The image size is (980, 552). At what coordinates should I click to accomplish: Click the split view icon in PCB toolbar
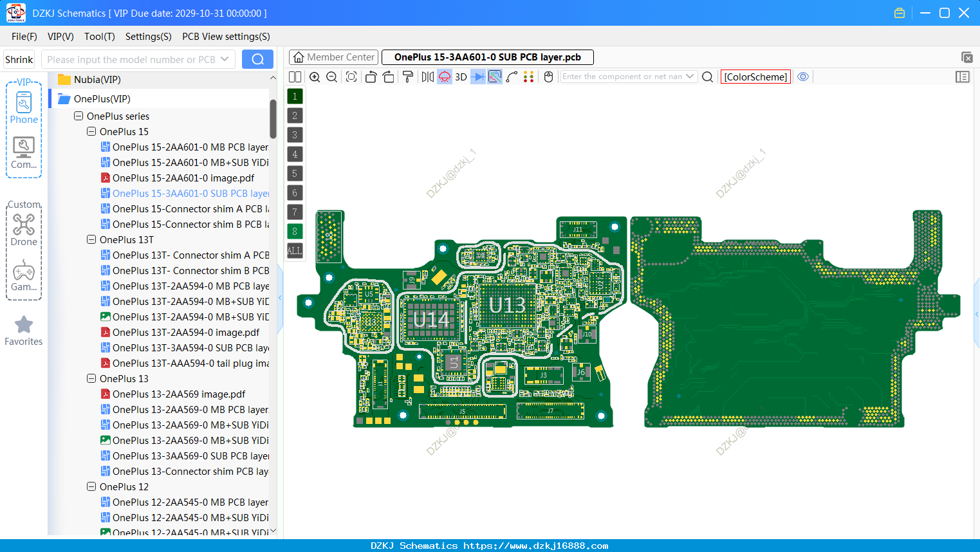[x=295, y=77]
